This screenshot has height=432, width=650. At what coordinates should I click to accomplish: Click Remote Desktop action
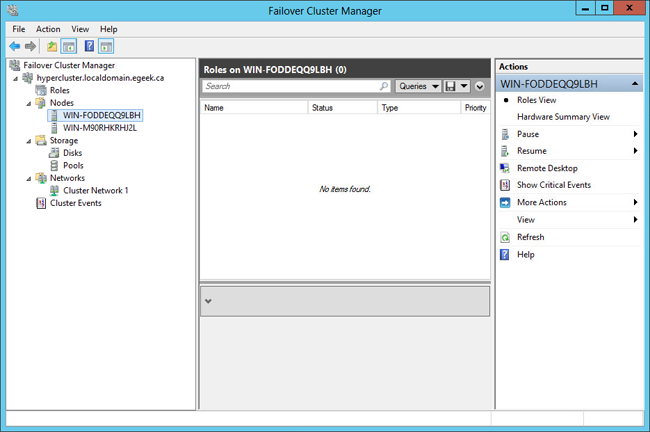tap(547, 168)
